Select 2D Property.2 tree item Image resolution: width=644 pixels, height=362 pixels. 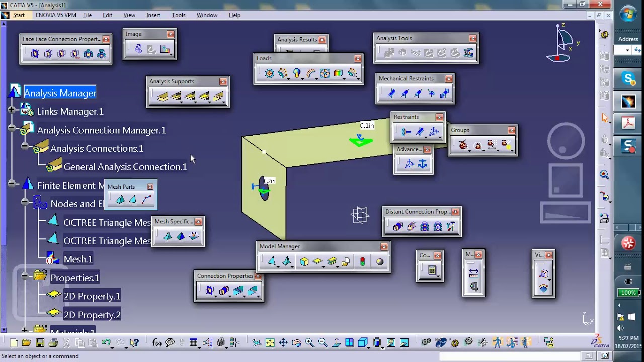92,315
